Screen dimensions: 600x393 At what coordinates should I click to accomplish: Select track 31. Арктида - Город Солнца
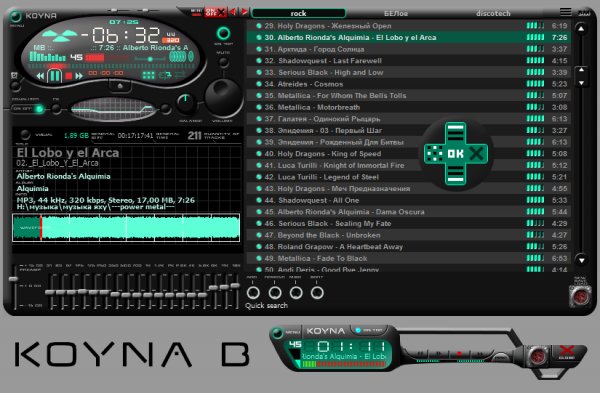pos(408,49)
